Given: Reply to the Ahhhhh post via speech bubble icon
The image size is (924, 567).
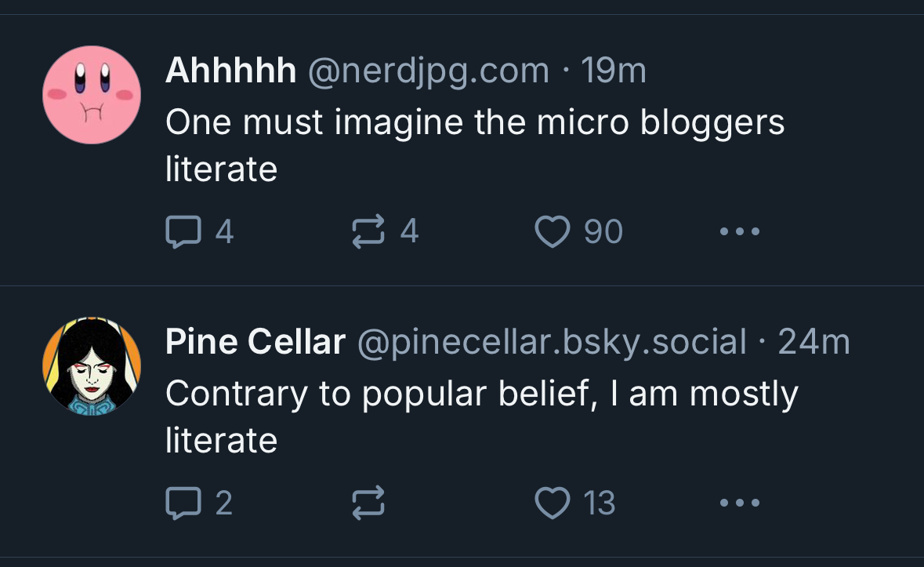Looking at the screenshot, I should click(x=181, y=232).
